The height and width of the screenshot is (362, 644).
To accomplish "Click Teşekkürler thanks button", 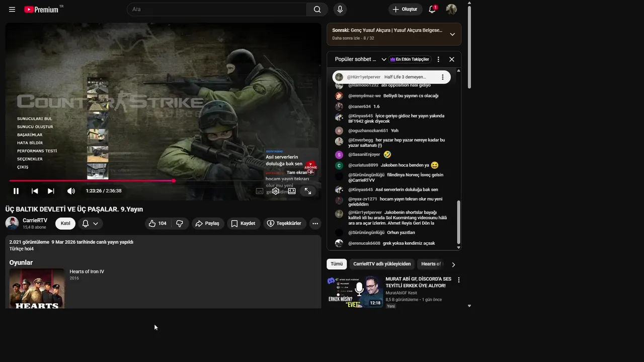I will pos(285,223).
